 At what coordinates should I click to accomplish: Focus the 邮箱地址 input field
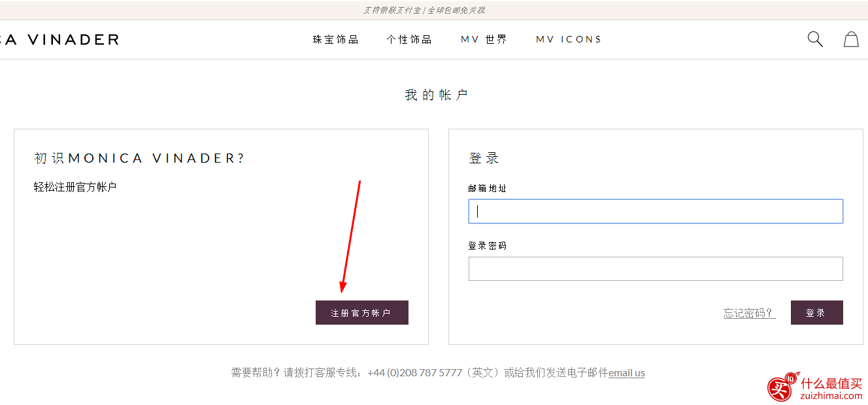point(656,211)
